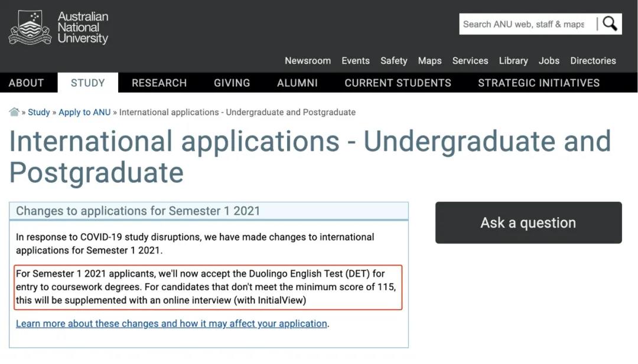Open the Safety link

point(394,61)
